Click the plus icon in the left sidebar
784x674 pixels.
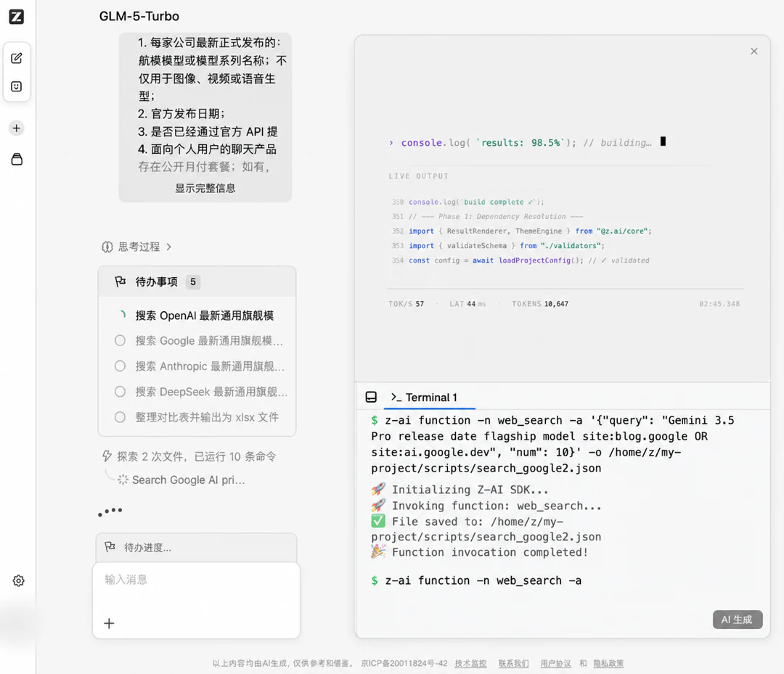coord(17,128)
